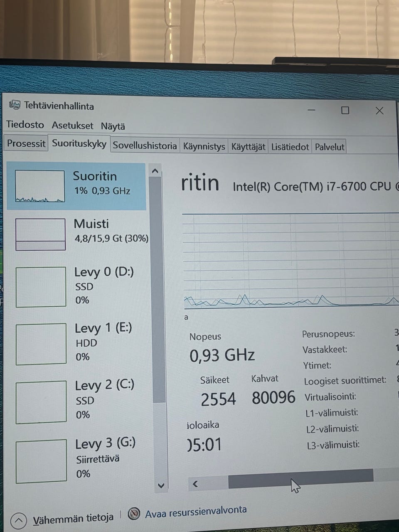Screen dimensions: 399x532
Task: Open the Tiedosto menu
Action: tap(25, 125)
